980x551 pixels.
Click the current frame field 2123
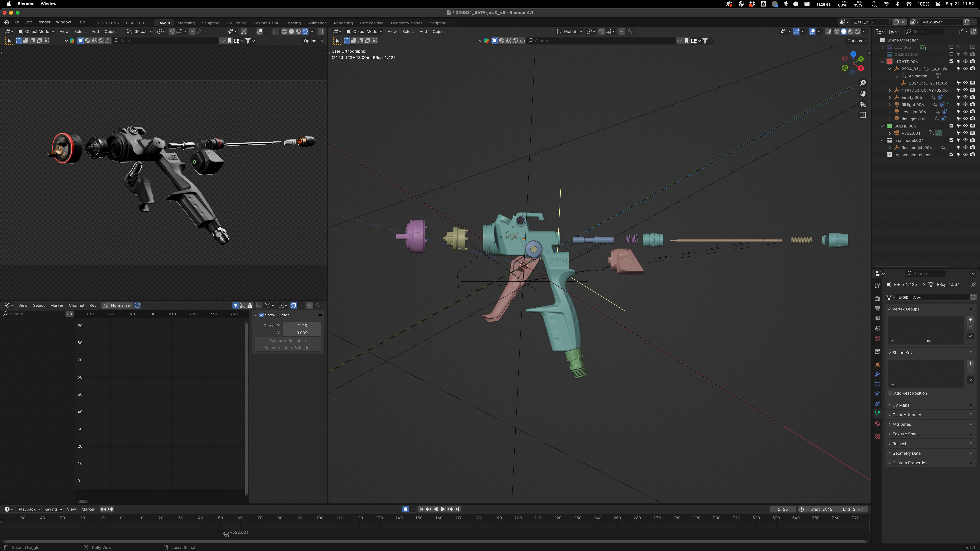783,509
